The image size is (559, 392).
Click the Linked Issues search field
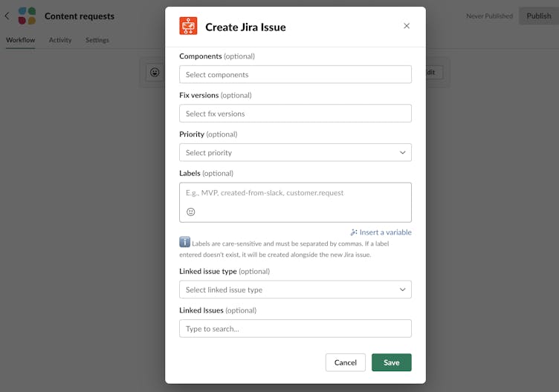click(x=295, y=328)
